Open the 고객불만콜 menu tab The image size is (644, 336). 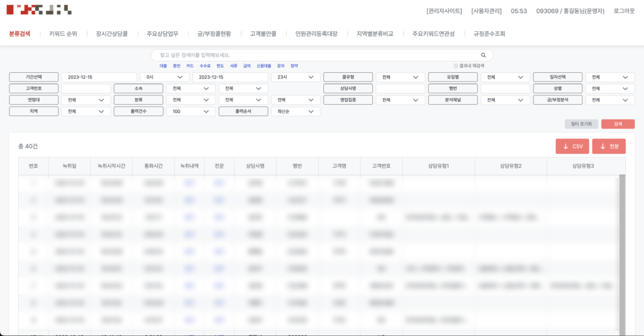[263, 34]
